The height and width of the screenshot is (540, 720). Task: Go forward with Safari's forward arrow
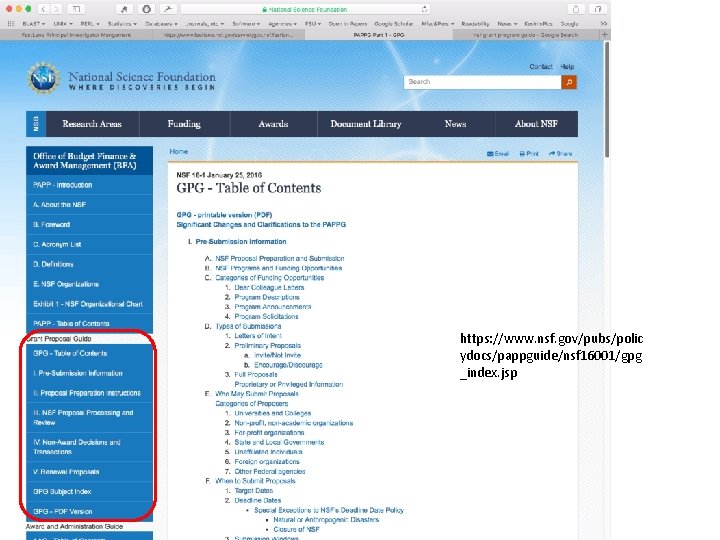pos(56,9)
